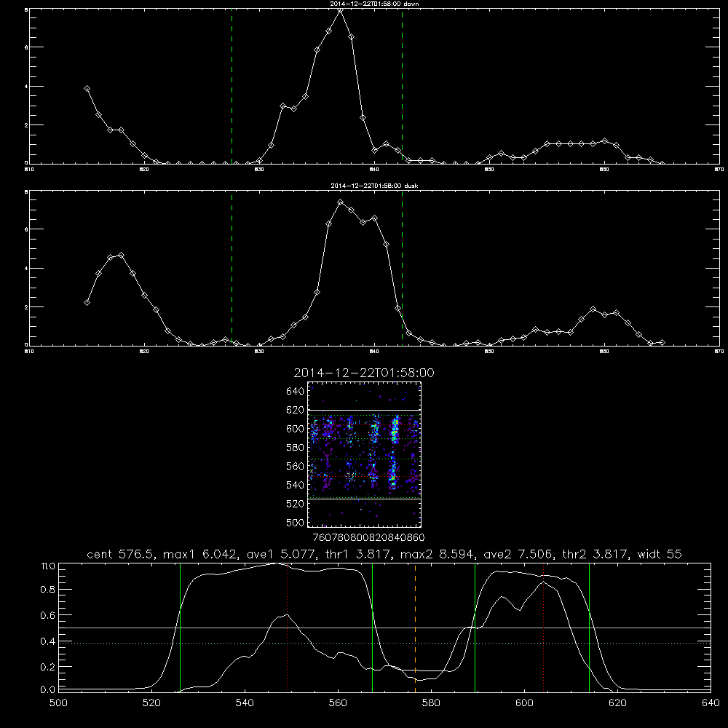Click the green vertical line near 614
The image size is (728, 728).
coord(589,628)
